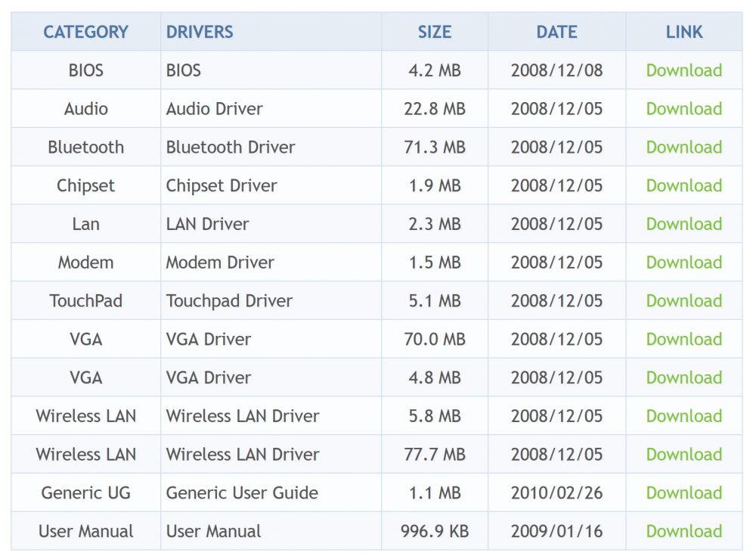Download the Modem Driver
The width and height of the screenshot is (756, 556).
[683, 262]
